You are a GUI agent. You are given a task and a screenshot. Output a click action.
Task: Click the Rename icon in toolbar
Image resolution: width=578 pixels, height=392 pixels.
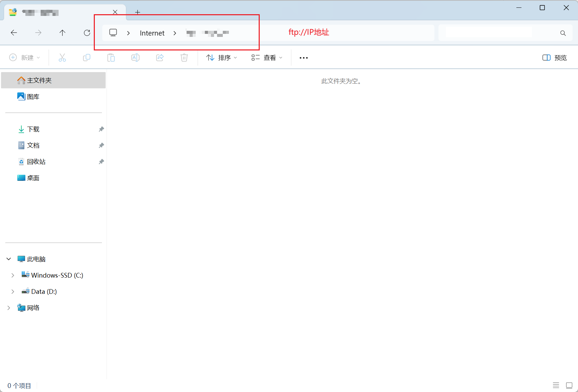tap(135, 58)
